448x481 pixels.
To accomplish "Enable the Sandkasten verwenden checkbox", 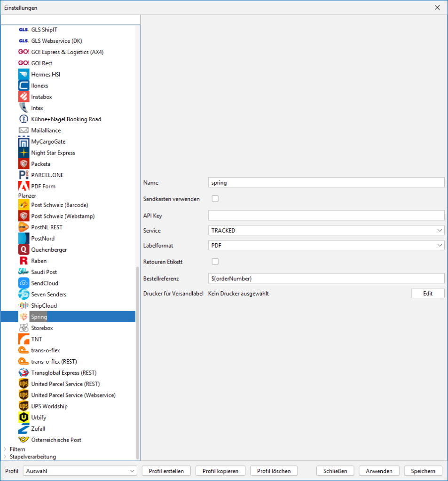I will [x=215, y=199].
